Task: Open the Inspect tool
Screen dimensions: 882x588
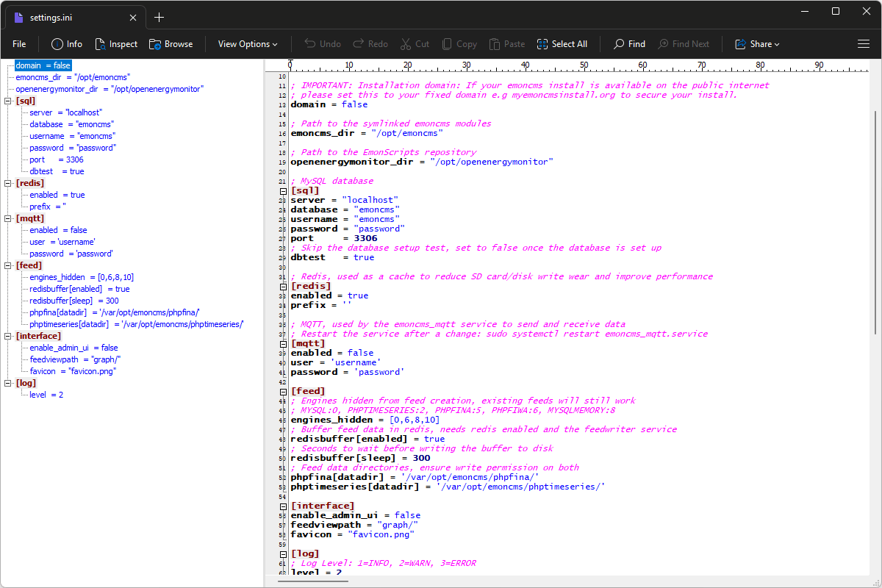Action: pos(115,44)
